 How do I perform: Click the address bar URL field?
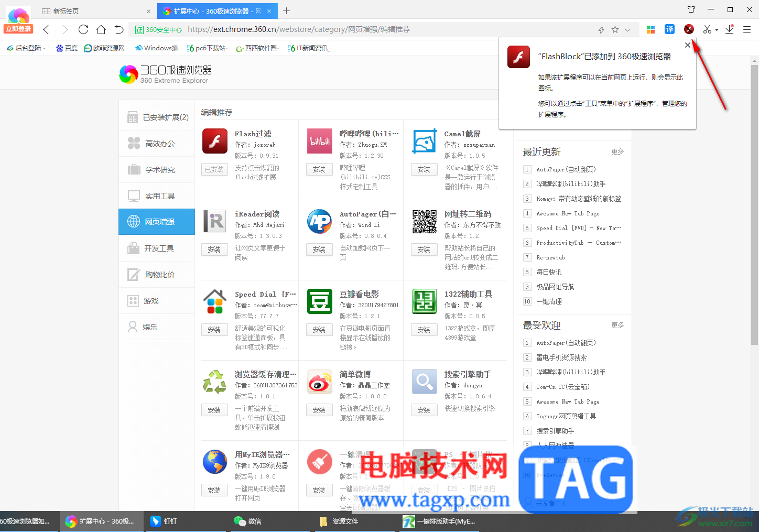tap(388, 29)
